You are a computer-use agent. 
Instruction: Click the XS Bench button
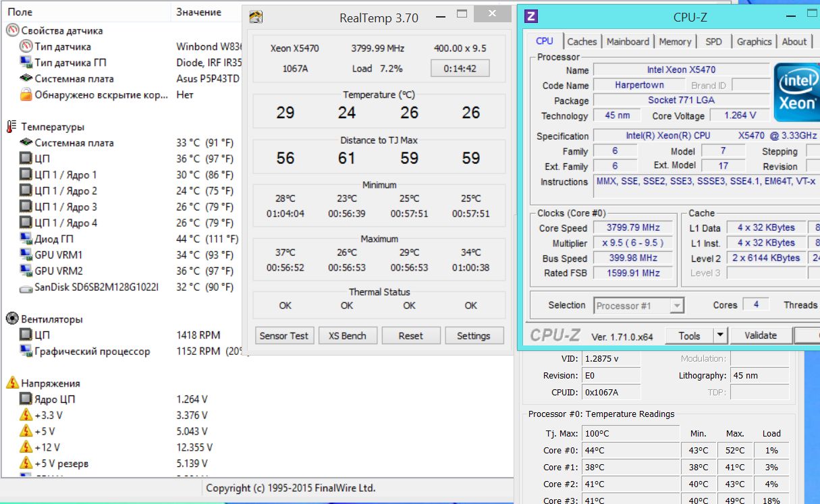pyautogui.click(x=347, y=336)
